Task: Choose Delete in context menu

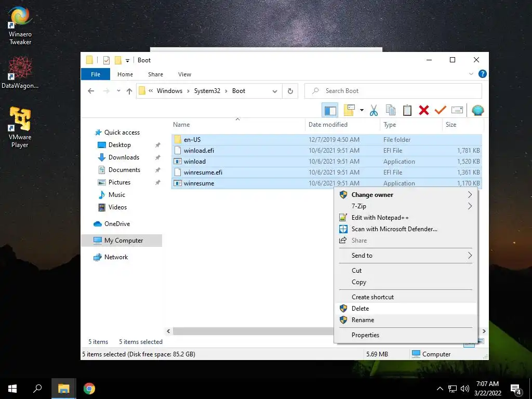Action: (x=406, y=309)
